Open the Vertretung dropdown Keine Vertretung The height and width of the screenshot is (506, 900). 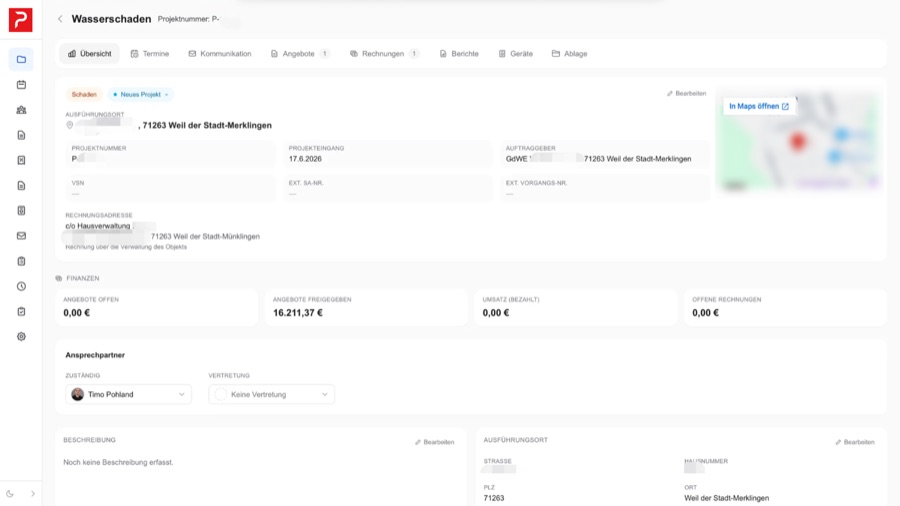[271, 395]
